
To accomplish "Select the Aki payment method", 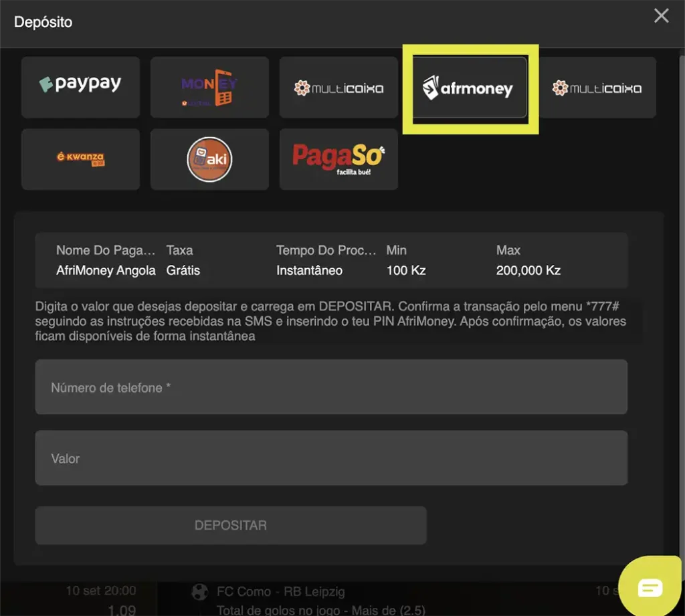I will point(209,159).
